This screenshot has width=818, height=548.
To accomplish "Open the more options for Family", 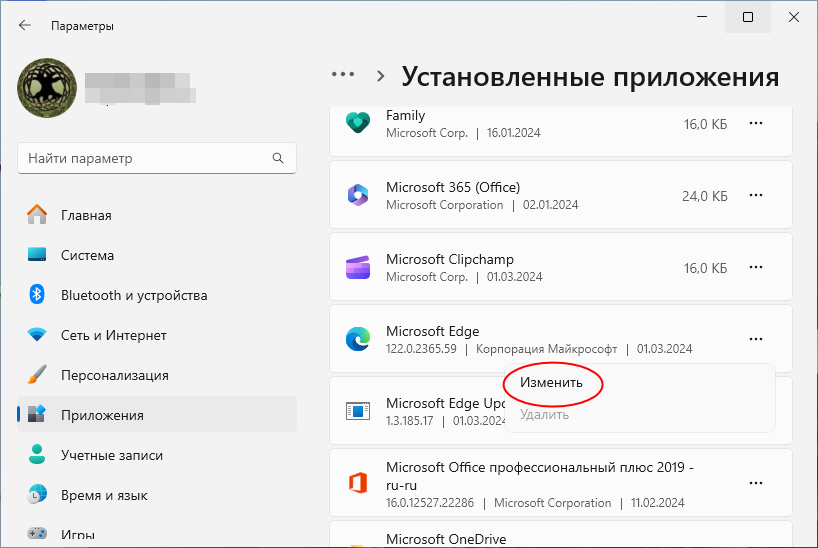I will click(756, 123).
